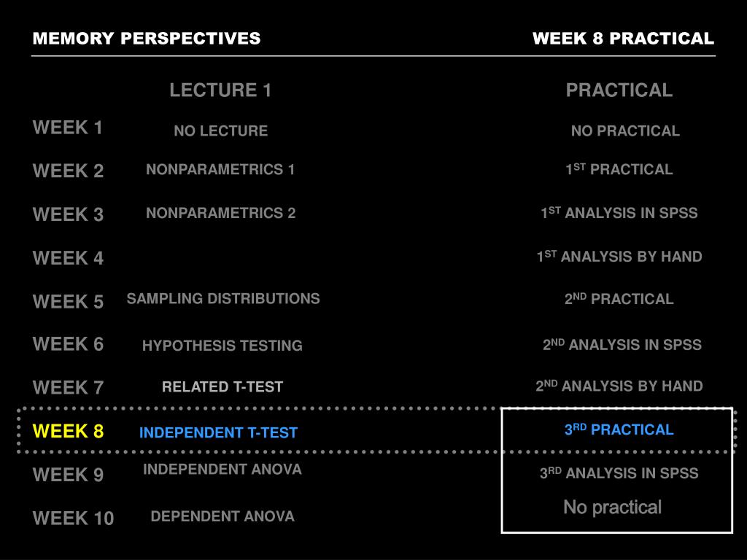Click the blue 3RD PRACTICAL text
This screenshot has height=560, width=747.
tap(619, 429)
